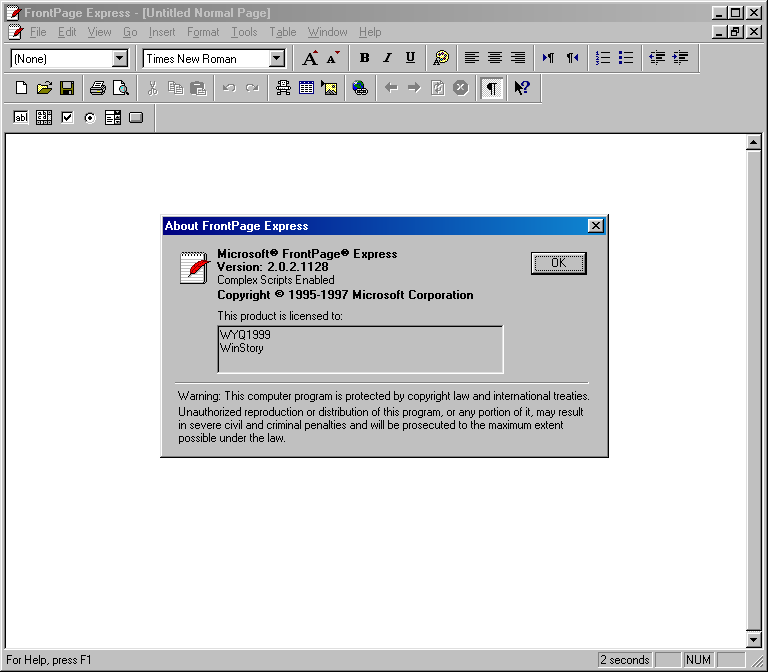The height and width of the screenshot is (672, 768).
Task: Click the Forward arrow toolbar icon
Action: pos(414,88)
